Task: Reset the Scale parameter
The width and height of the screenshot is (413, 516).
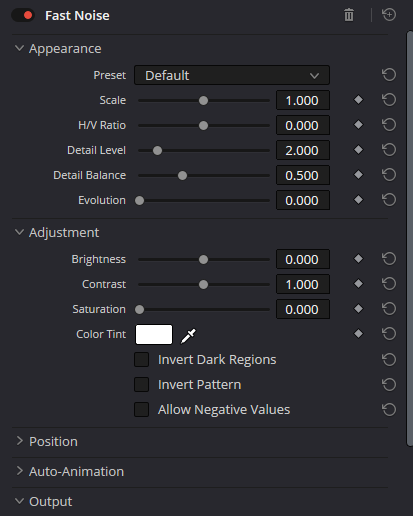Action: tap(389, 100)
